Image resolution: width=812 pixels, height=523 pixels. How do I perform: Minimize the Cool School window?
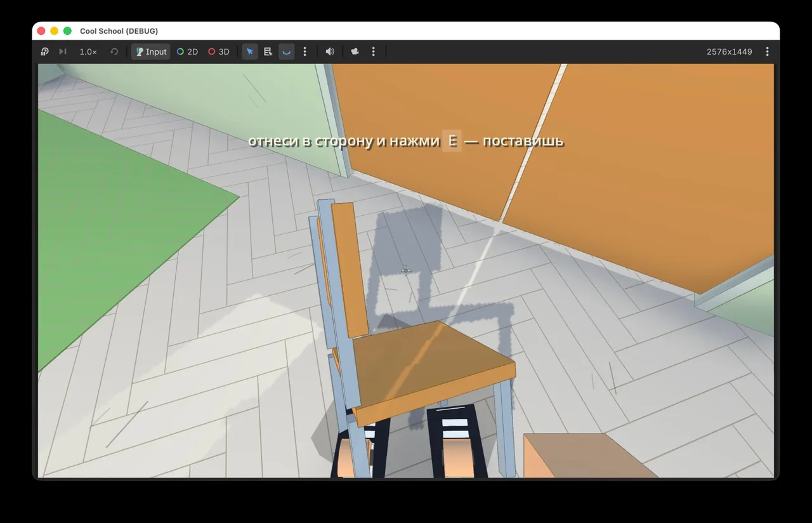(54, 31)
